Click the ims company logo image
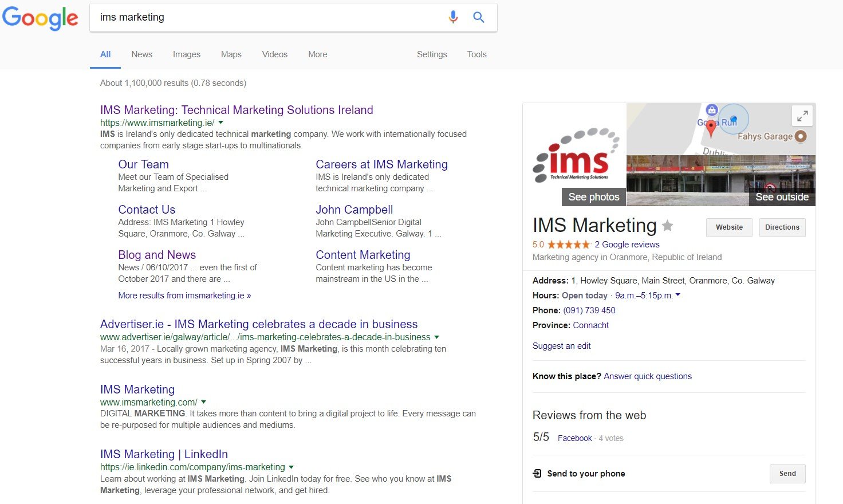Image resolution: width=843 pixels, height=504 pixels. point(575,155)
